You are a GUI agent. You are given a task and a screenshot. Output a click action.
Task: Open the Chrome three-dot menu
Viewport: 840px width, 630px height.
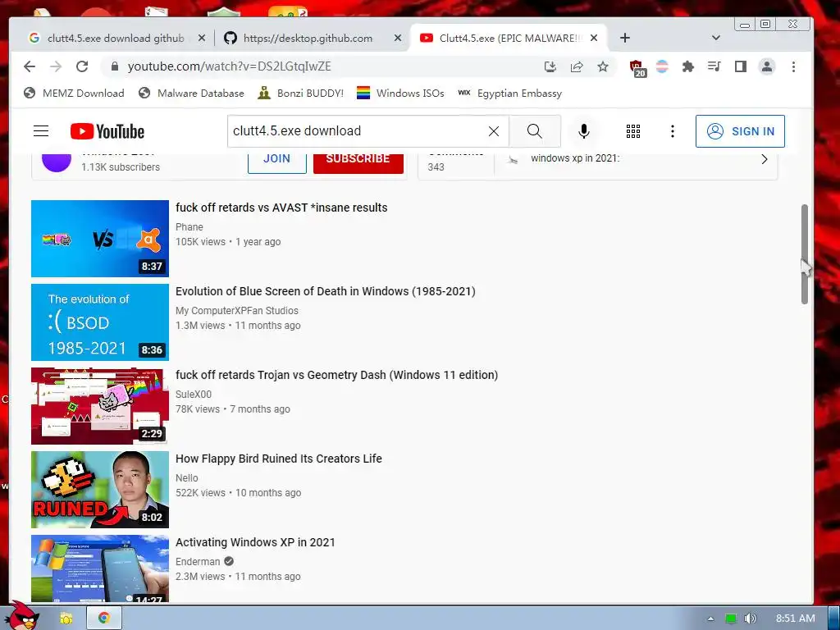point(793,66)
